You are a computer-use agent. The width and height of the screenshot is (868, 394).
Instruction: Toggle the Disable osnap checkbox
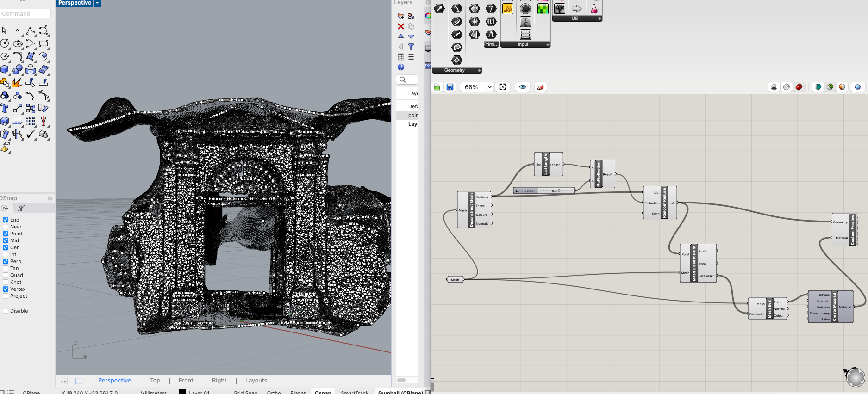(6, 311)
